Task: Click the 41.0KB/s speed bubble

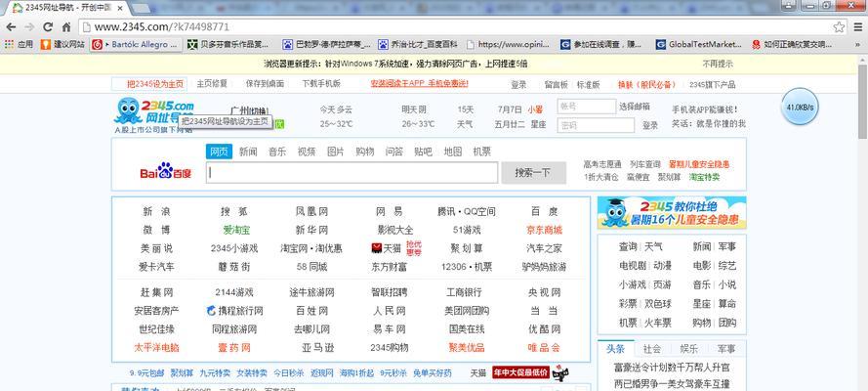Action: [800, 107]
